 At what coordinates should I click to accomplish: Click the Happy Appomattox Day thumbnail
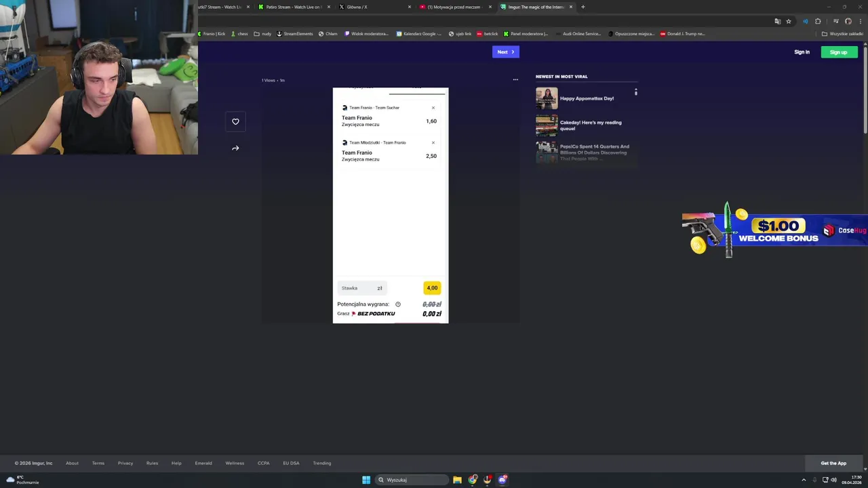[547, 98]
